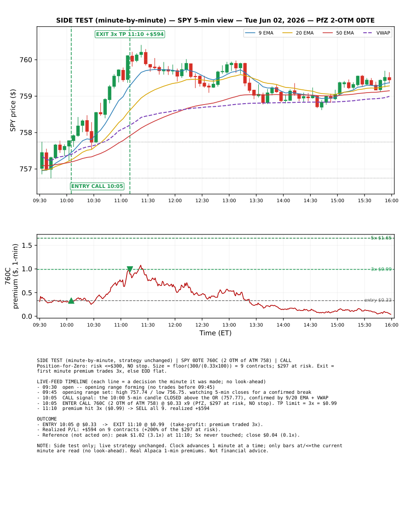411x532 pixels.
Task: Click the blue 9 EMA legend line
Action: click(250, 33)
